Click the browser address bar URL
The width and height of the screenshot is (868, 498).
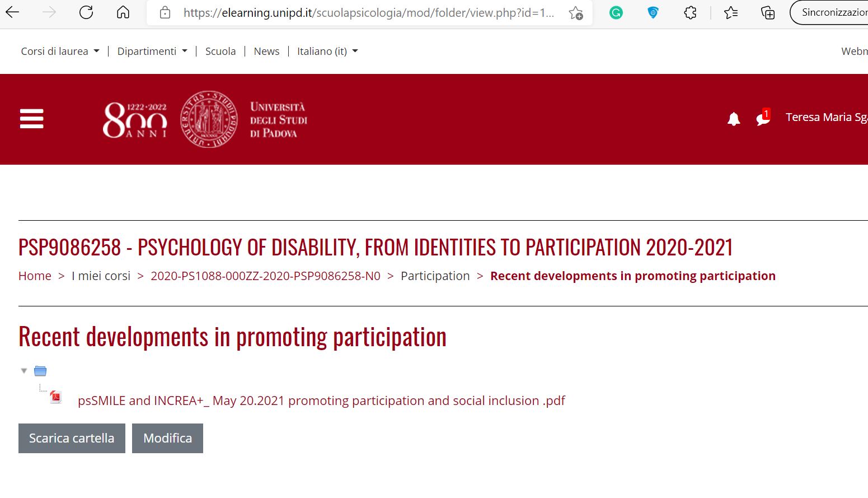[x=368, y=12]
